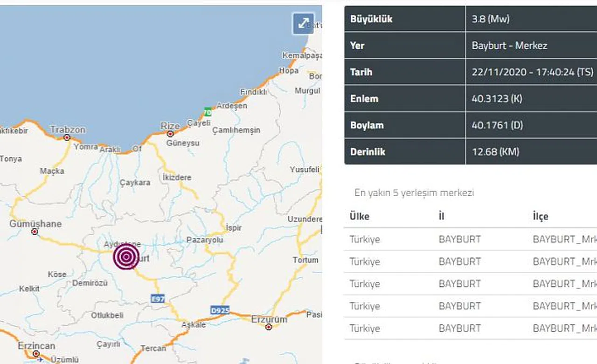Image resolution: width=597 pixels, height=364 pixels.
Task: Click the D925 road shield
Action: tap(219, 309)
